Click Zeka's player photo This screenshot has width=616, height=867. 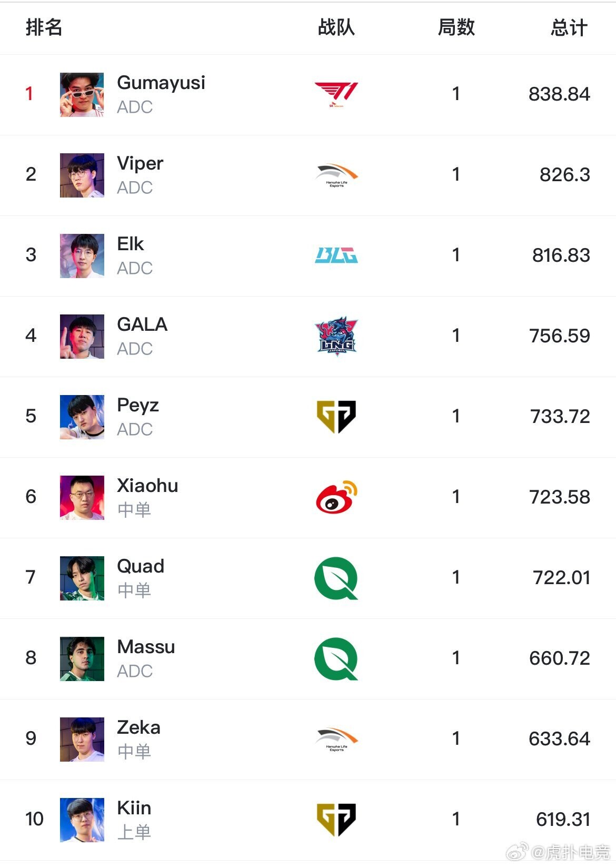click(x=82, y=740)
